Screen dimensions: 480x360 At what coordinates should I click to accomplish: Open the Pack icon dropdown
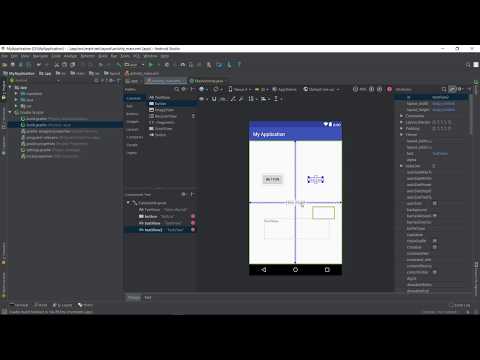tap(252, 99)
